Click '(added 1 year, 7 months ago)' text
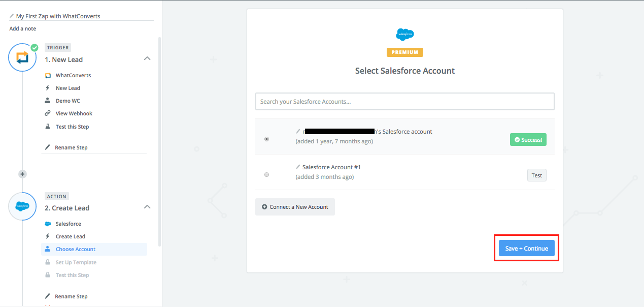This screenshot has height=307, width=644. tap(334, 141)
